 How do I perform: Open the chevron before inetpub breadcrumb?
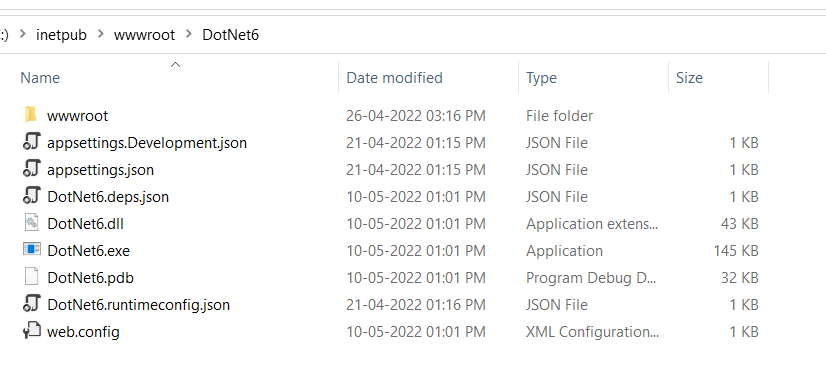[x=22, y=35]
